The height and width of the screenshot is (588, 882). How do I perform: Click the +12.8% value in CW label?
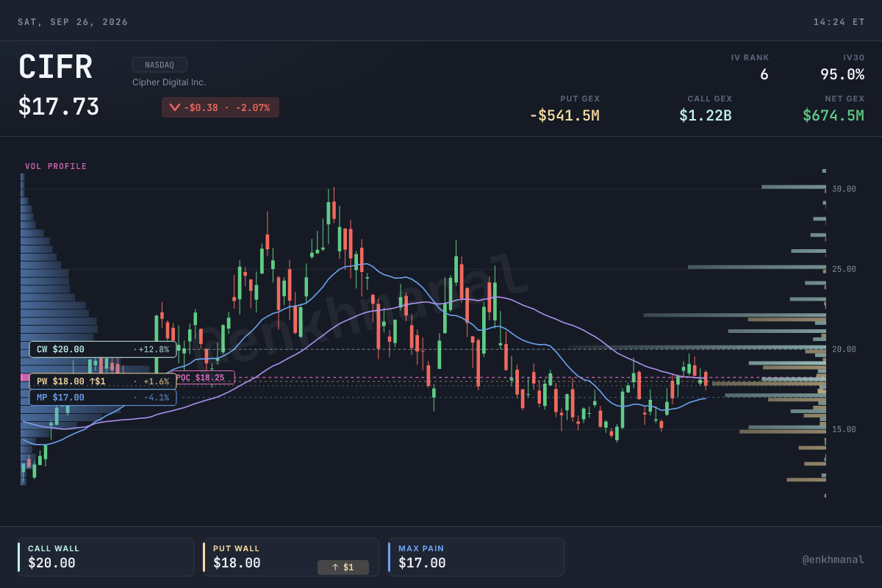point(154,350)
